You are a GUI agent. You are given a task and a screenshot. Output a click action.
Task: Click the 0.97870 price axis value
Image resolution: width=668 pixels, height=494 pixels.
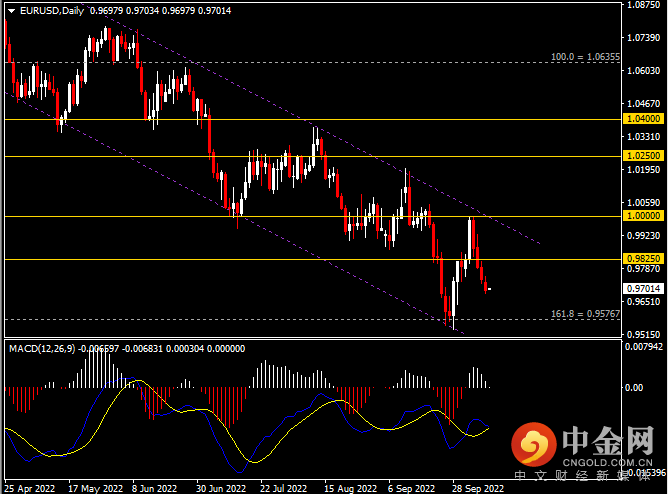[x=643, y=269]
